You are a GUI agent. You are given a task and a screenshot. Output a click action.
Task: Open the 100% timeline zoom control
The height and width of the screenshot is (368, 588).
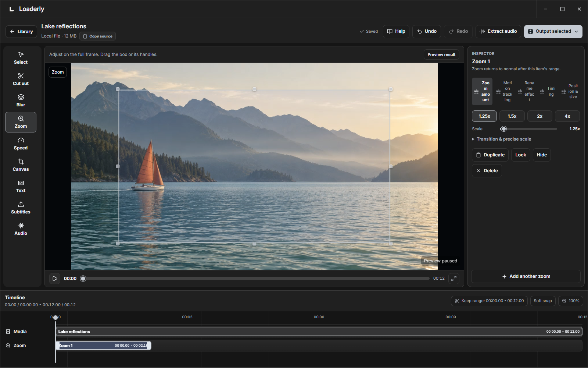coord(570,301)
